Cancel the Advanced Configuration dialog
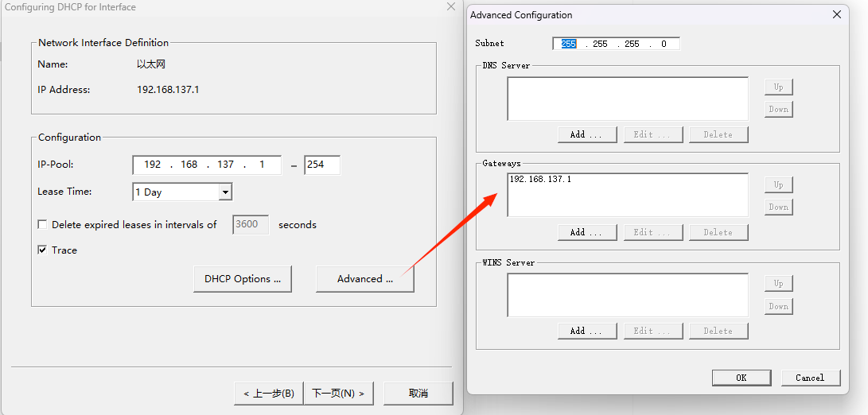Image resolution: width=868 pixels, height=415 pixels. (x=810, y=378)
